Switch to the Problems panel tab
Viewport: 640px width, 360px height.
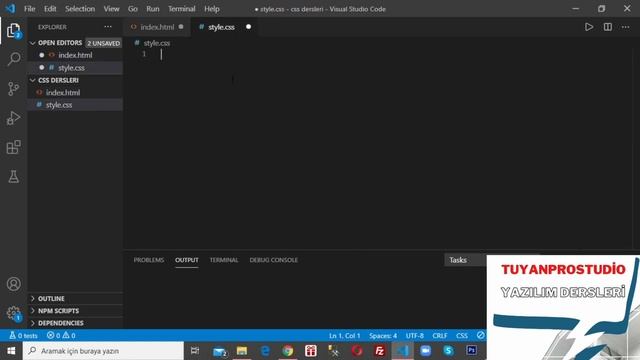point(149,260)
